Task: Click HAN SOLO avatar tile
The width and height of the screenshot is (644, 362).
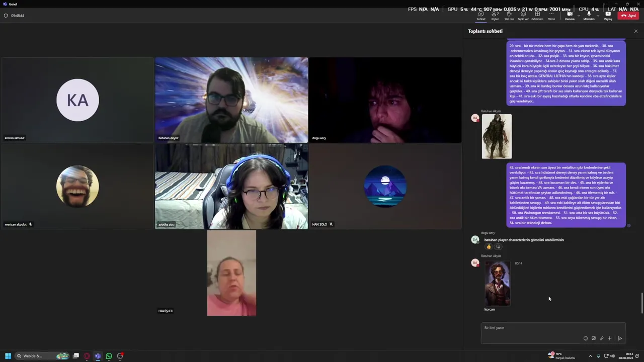Action: tap(385, 187)
